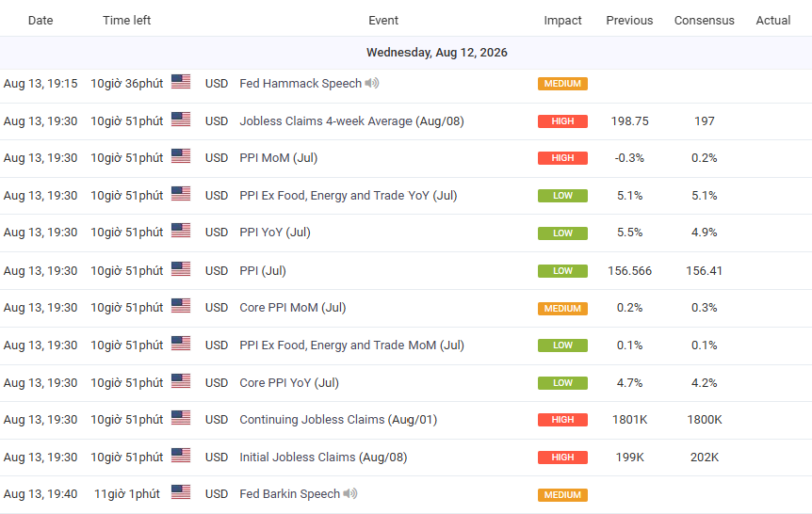Open the PPI YoY (Jul) event details

coord(275,233)
